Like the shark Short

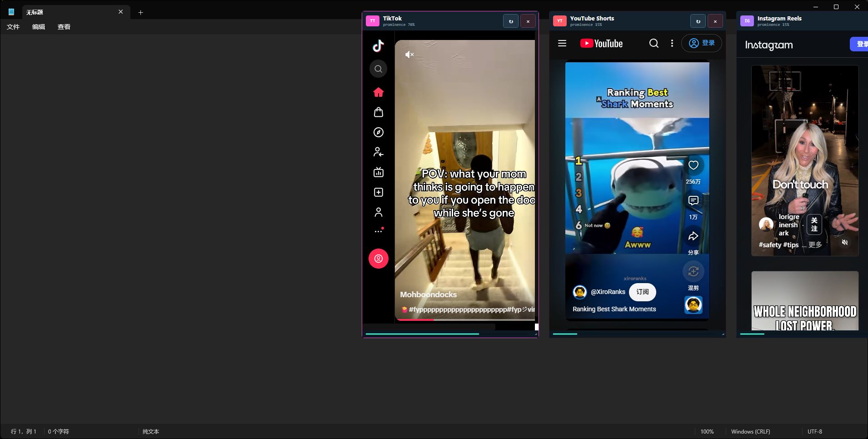coord(693,165)
